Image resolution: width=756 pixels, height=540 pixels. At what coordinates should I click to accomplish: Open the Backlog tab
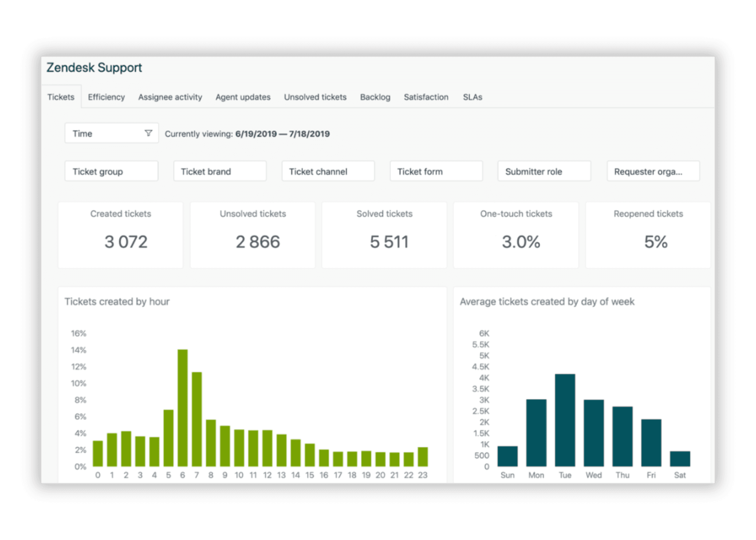click(x=375, y=97)
